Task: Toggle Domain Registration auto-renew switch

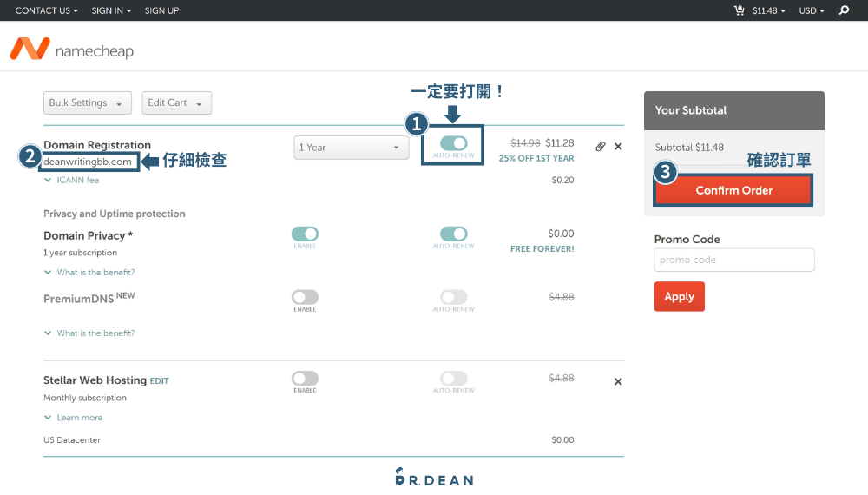Action: (453, 143)
